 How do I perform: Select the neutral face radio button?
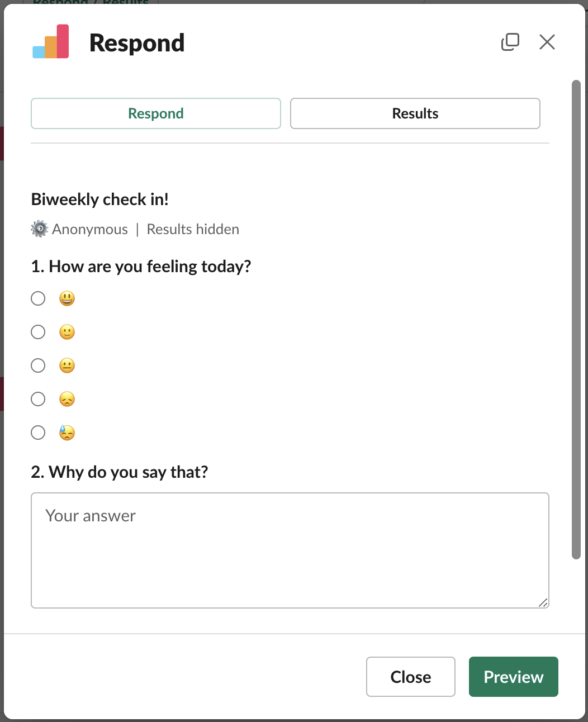click(38, 365)
